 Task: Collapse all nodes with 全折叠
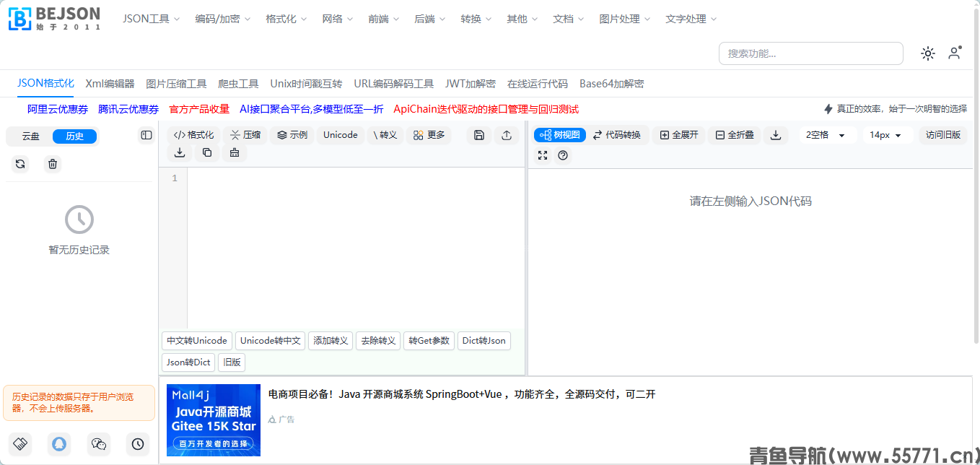[x=735, y=135]
